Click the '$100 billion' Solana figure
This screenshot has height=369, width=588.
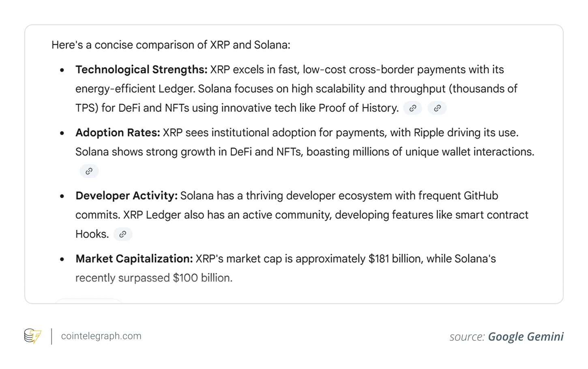click(202, 278)
